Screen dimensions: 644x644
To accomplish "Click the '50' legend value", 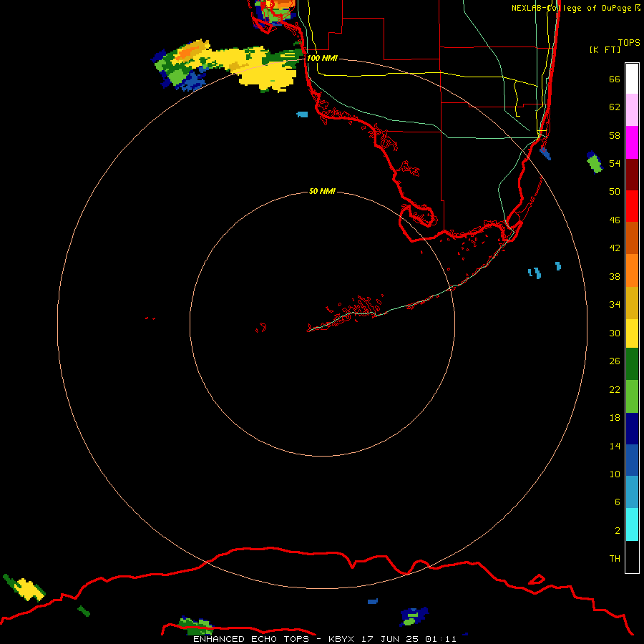I will [615, 192].
